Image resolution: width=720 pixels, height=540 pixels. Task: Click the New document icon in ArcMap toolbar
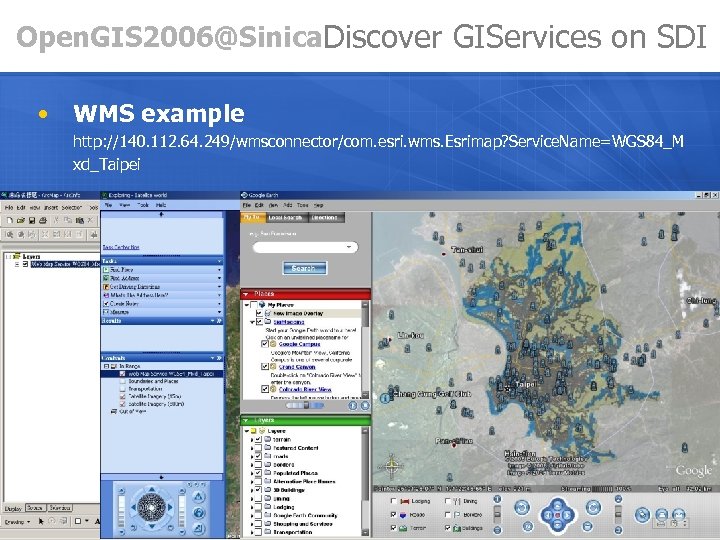point(9,220)
